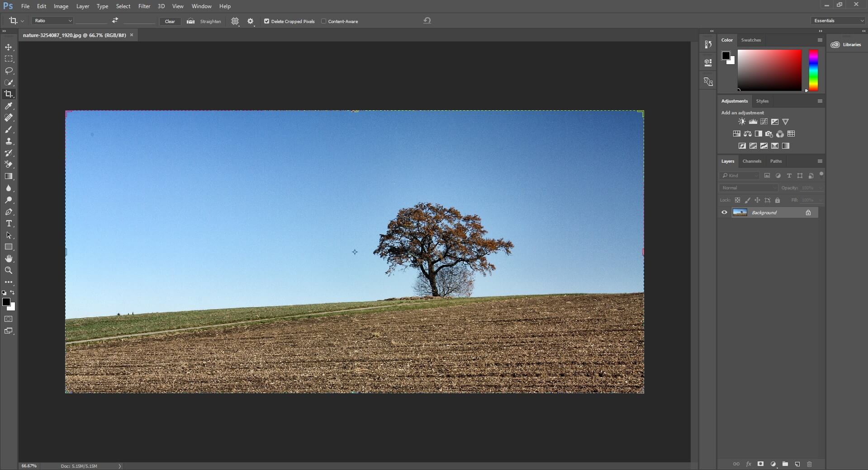Open the crop aspect Ratio dropdown
This screenshot has height=470, width=868.
click(x=52, y=21)
